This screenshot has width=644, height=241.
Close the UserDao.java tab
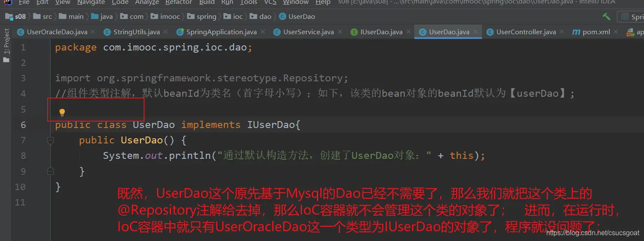[x=475, y=32]
